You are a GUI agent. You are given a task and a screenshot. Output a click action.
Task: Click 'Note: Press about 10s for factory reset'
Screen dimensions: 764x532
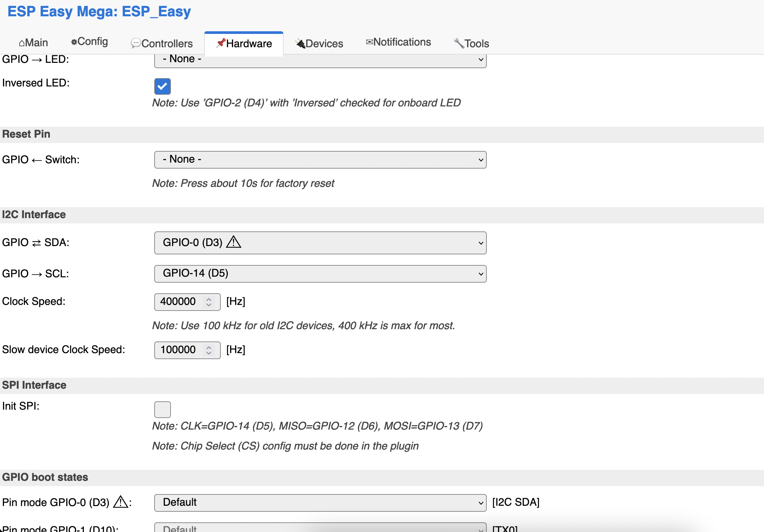tap(243, 183)
